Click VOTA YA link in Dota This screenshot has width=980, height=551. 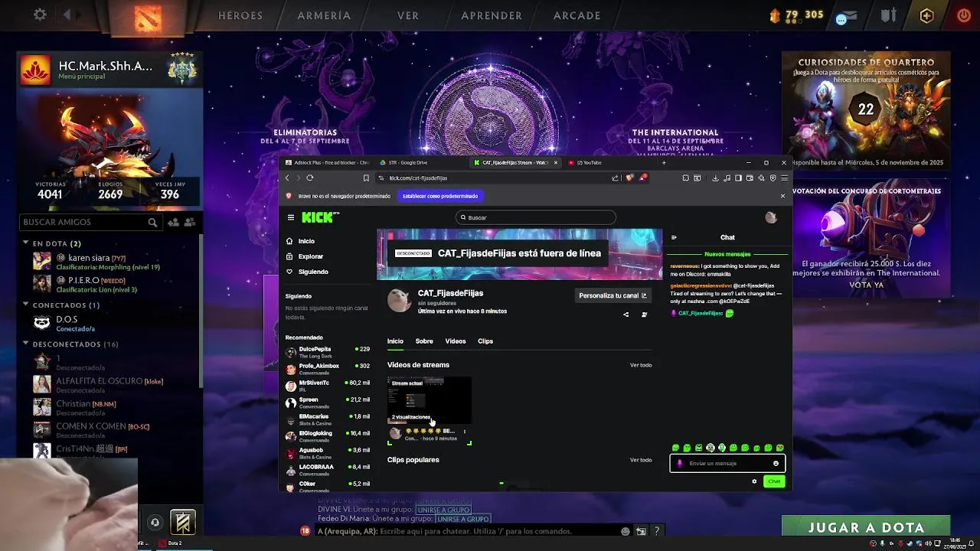[x=866, y=285]
